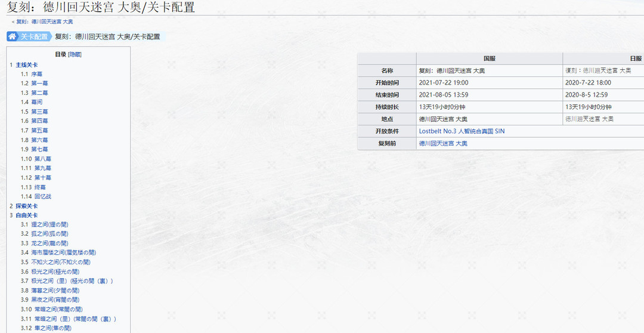This screenshot has width=644, height=333.
Task: Open Lostbelt No.3 人智统合真国 SIN link
Action: [x=462, y=131]
